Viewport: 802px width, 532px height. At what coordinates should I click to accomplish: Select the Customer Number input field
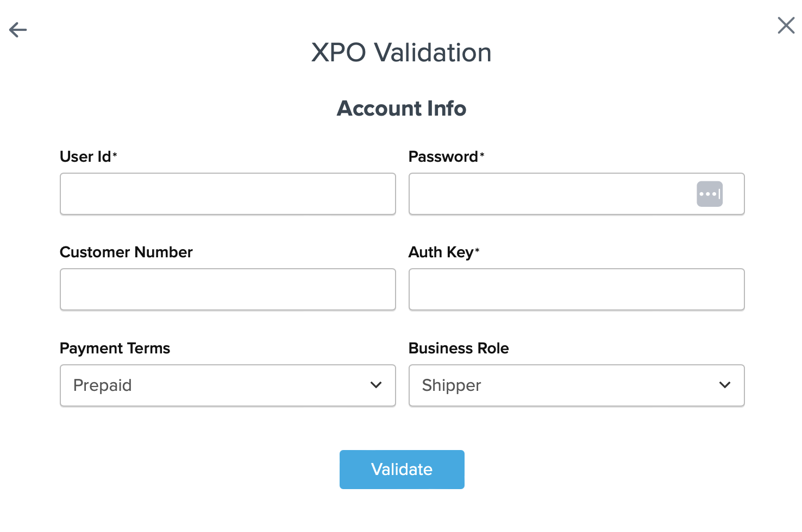pyautogui.click(x=228, y=289)
